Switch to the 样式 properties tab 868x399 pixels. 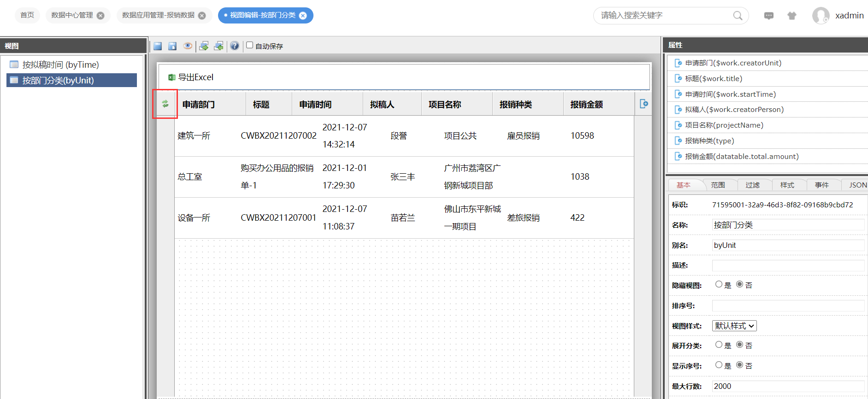[x=787, y=185]
